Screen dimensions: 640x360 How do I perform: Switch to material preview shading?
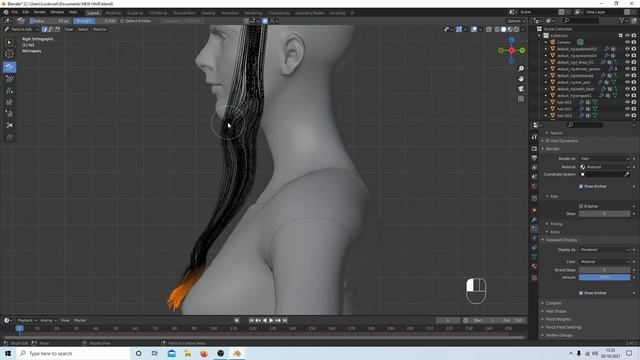click(x=510, y=29)
